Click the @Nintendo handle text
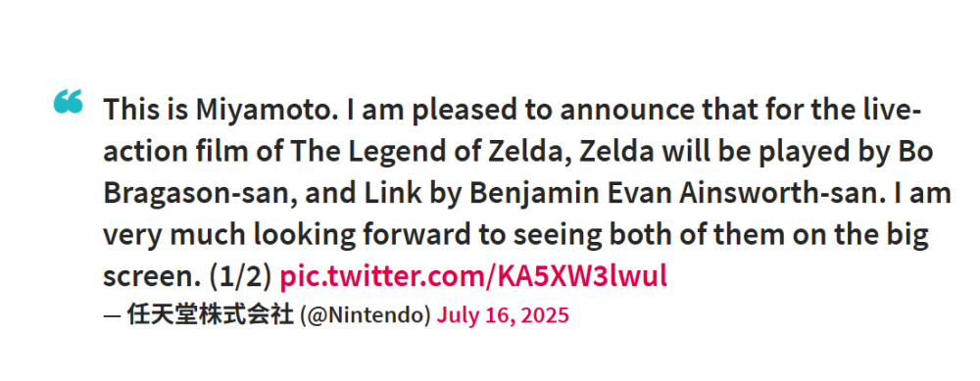 click(x=366, y=315)
